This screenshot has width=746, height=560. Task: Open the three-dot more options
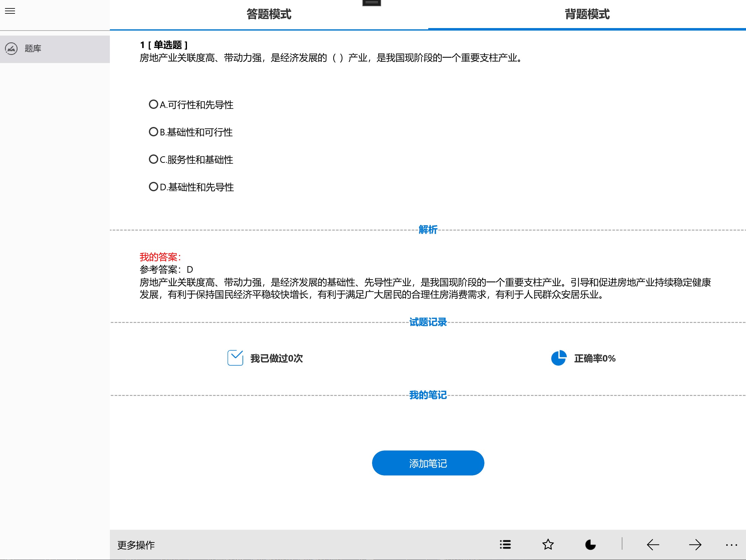click(731, 544)
